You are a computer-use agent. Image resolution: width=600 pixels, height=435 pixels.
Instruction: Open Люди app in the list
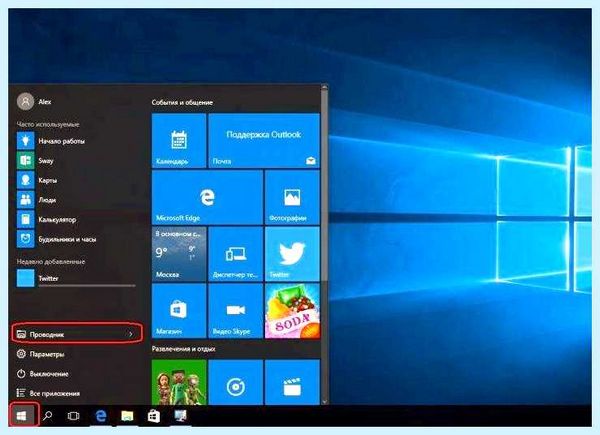76,200
